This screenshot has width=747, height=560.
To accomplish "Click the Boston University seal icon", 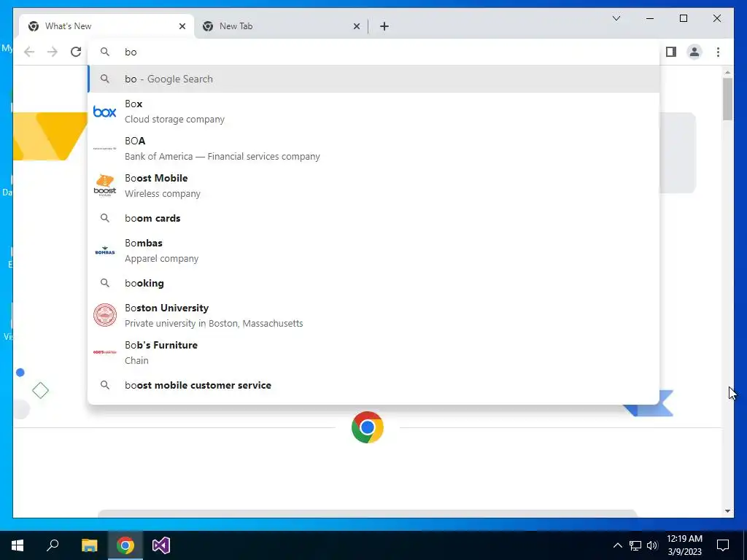I will click(x=105, y=315).
